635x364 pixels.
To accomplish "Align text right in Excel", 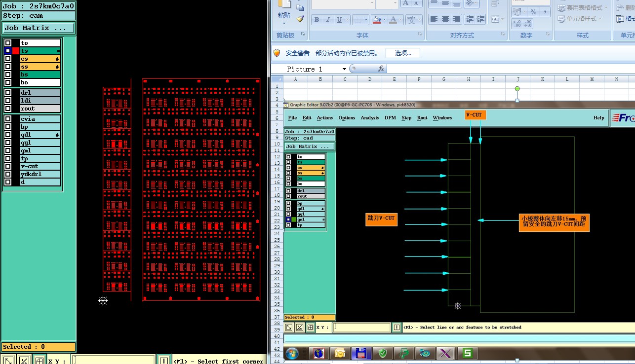I will coord(456,19).
